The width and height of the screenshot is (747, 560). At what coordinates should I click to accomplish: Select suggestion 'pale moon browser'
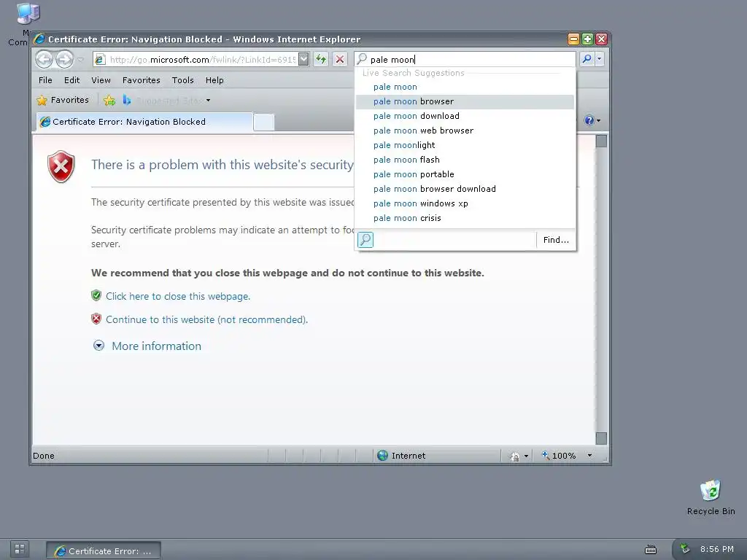(x=465, y=101)
